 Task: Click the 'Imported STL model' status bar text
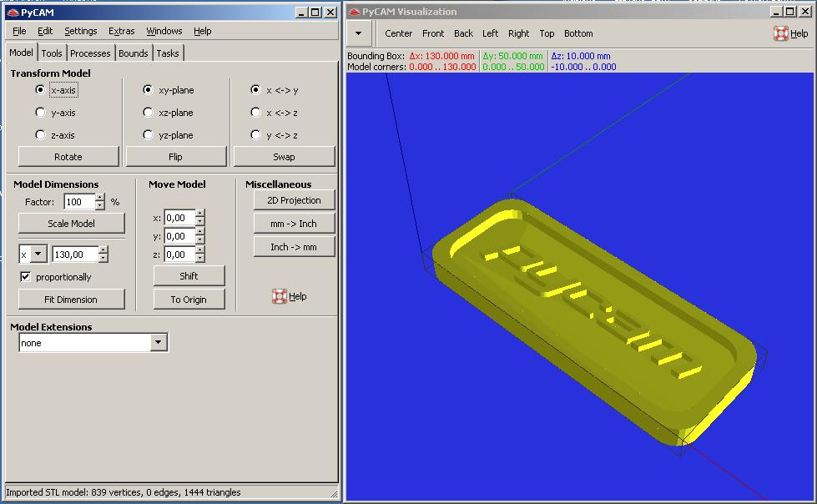[x=124, y=492]
